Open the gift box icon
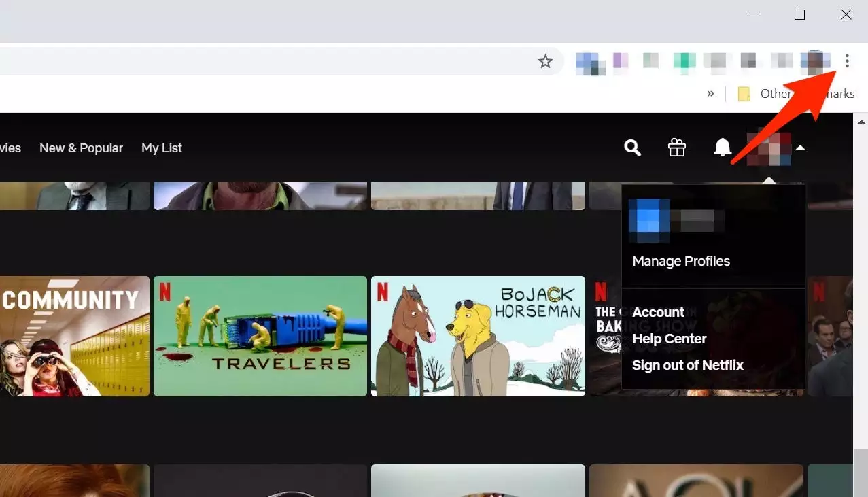 point(677,148)
